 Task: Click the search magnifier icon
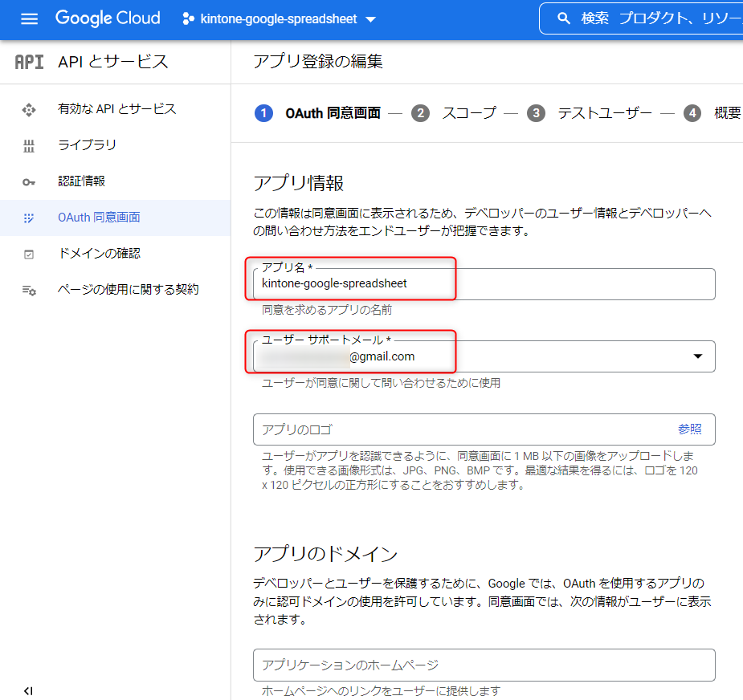[x=564, y=18]
